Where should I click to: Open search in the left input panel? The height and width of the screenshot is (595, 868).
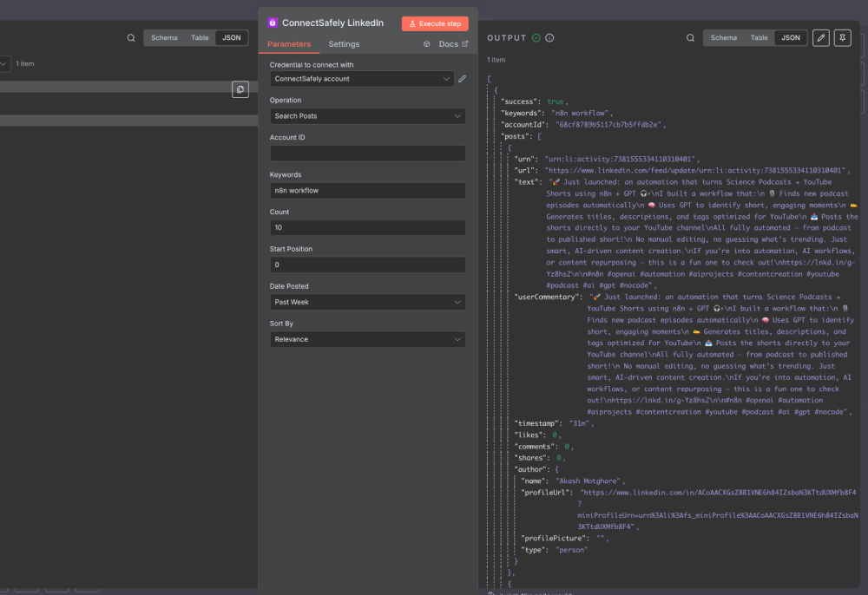(x=131, y=37)
